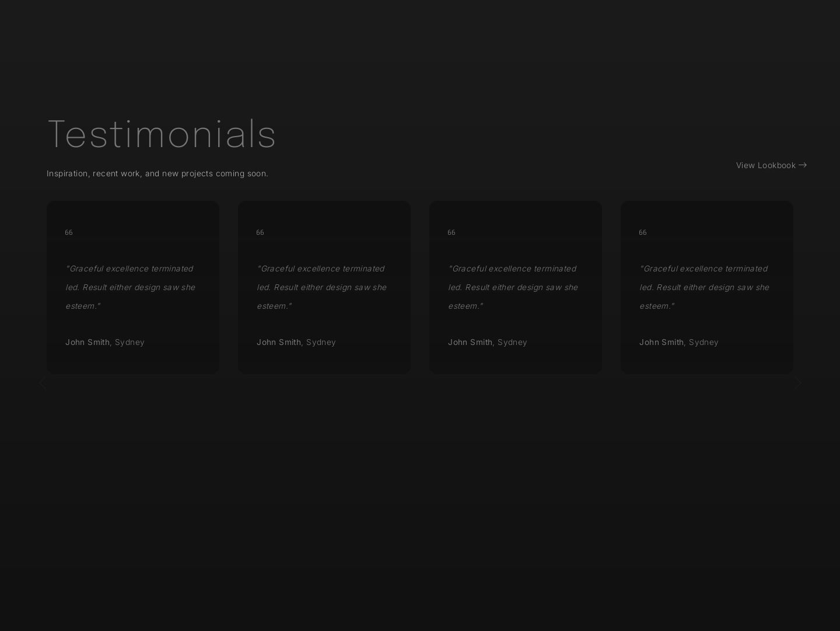Click the arrow icon beside View Lookbook
This screenshot has height=631, width=840.
click(x=803, y=165)
